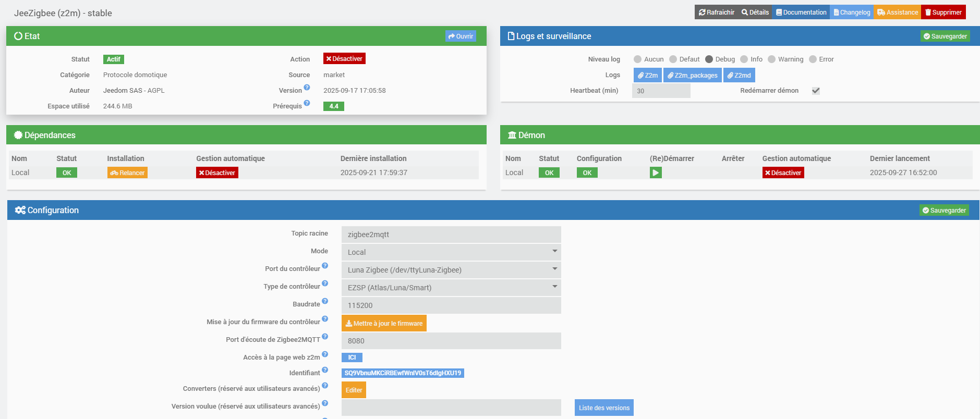Screen dimensions: 980x419
Task: Start the daemon with the play button
Action: [x=656, y=172]
